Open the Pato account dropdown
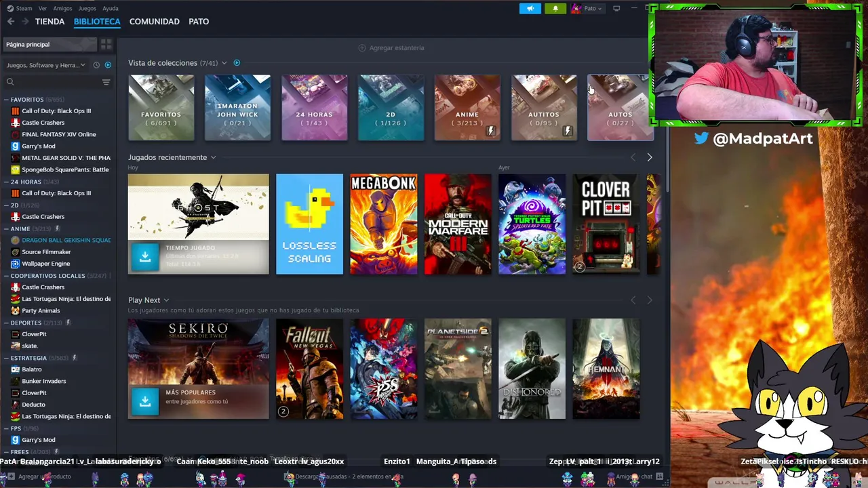Image resolution: width=868 pixels, height=488 pixels. pos(587,8)
